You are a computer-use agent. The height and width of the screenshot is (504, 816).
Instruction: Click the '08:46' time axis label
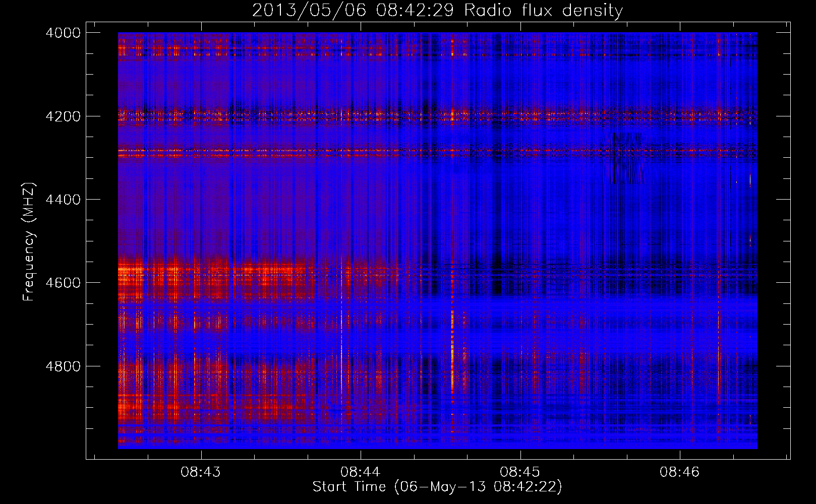click(680, 472)
